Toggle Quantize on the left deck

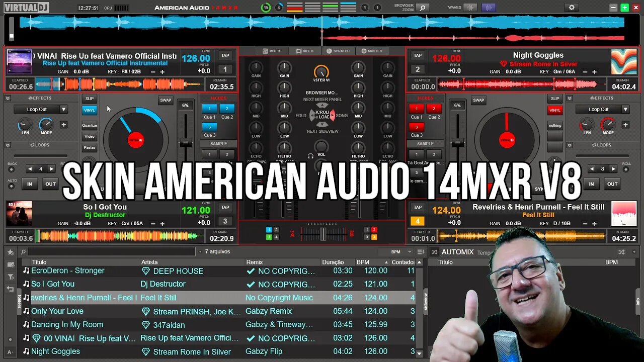pyautogui.click(x=90, y=125)
